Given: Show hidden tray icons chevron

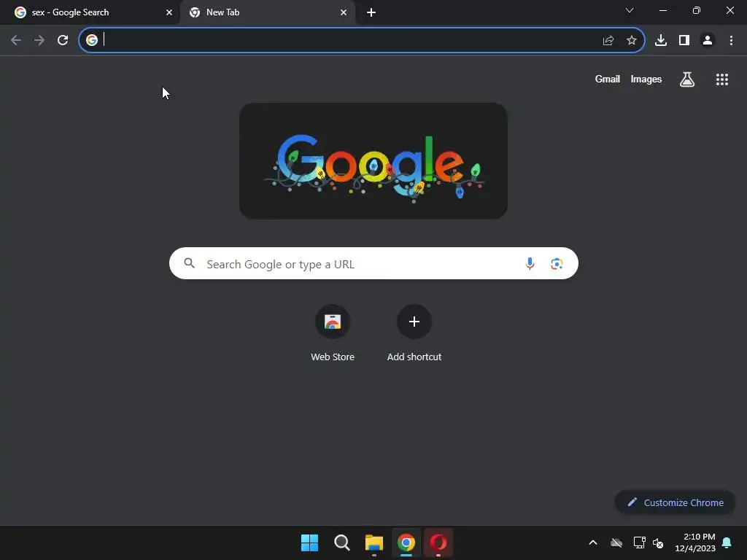Looking at the screenshot, I should (x=593, y=542).
